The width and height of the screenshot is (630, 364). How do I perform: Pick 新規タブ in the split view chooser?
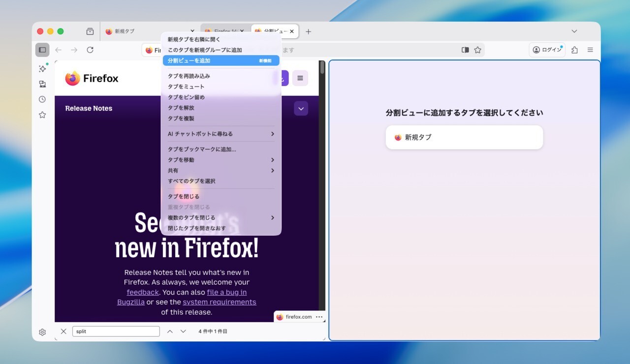pos(464,137)
